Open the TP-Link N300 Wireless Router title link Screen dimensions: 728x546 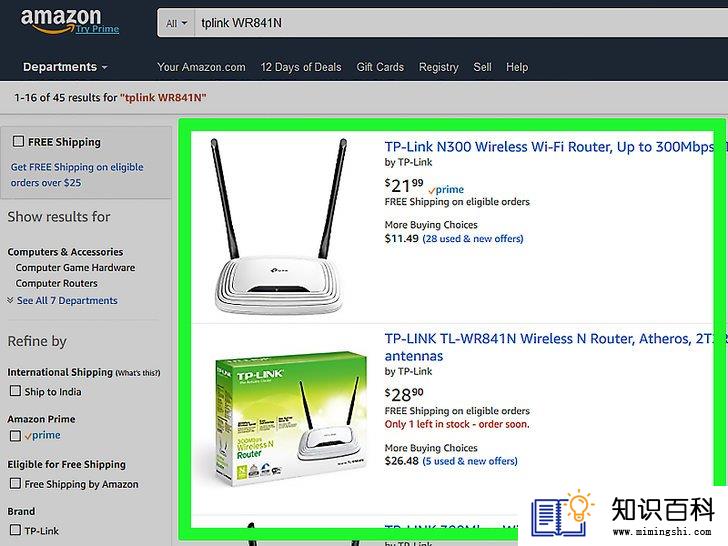pyautogui.click(x=550, y=147)
